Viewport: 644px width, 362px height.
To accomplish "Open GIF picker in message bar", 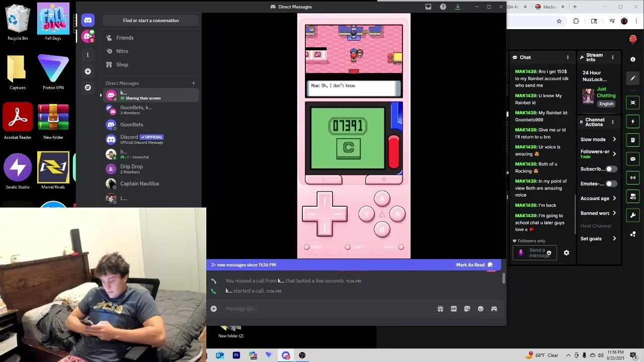I will click(x=454, y=309).
